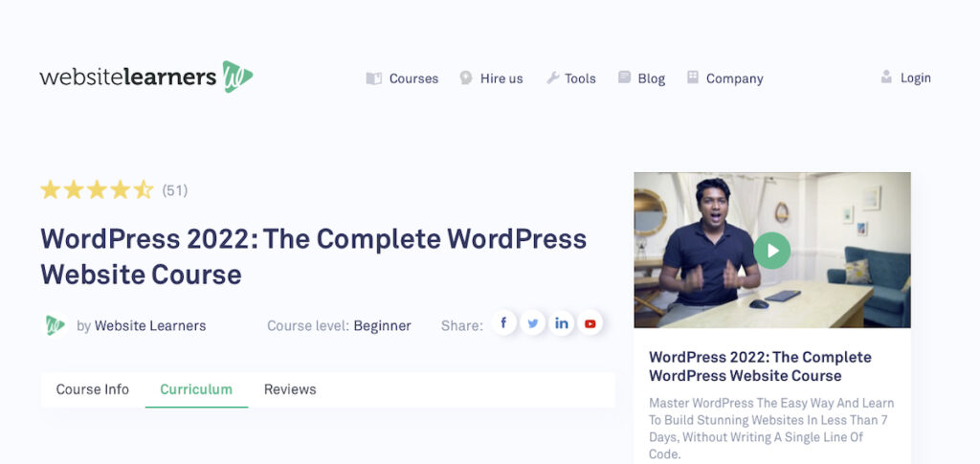Click the building icon beside Company
The width and height of the screenshot is (980, 464).
tap(693, 77)
